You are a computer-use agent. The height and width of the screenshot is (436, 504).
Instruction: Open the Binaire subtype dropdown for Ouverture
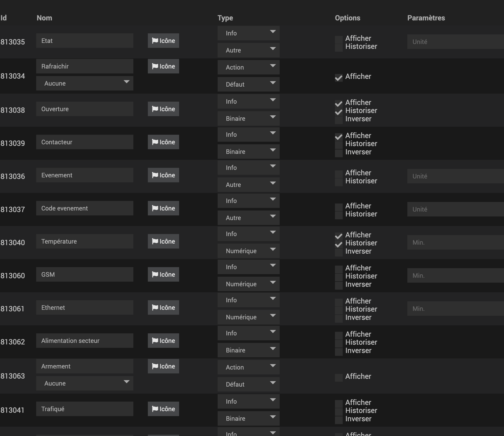tap(248, 118)
